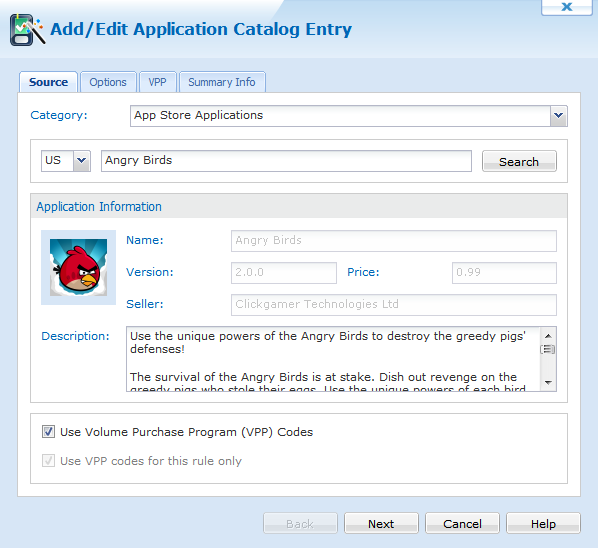Click the App Store Applications category combo box

point(349,116)
